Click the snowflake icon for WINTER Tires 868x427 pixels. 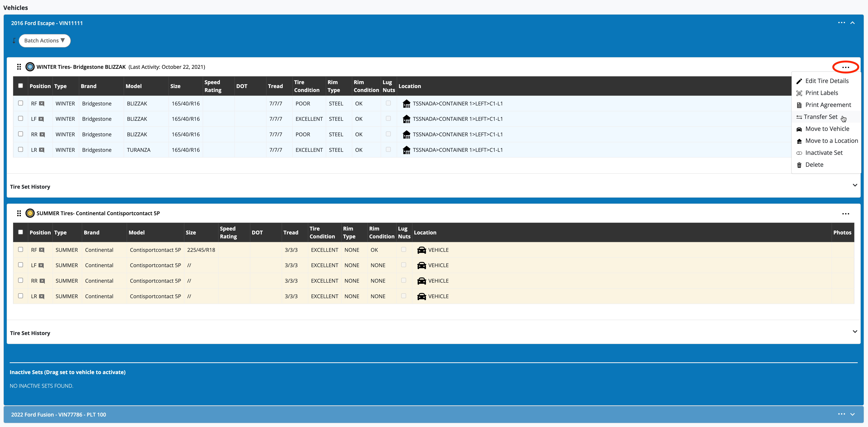(30, 67)
